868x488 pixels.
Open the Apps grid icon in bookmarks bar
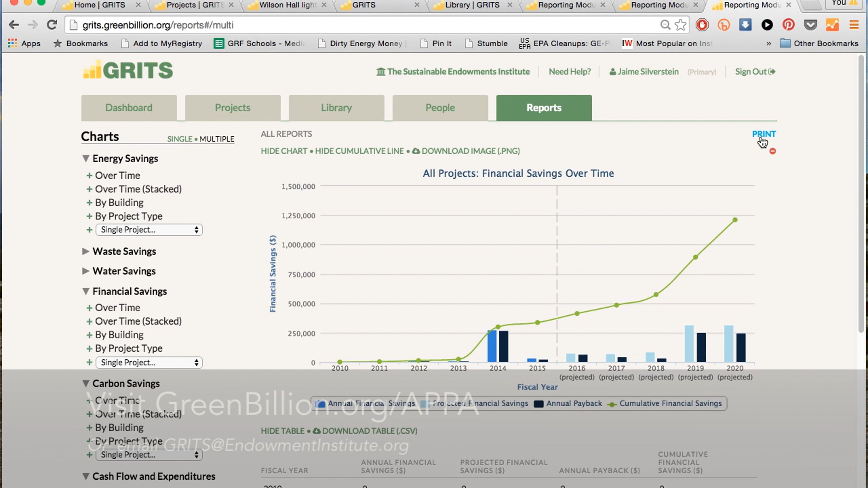pyautogui.click(x=13, y=43)
